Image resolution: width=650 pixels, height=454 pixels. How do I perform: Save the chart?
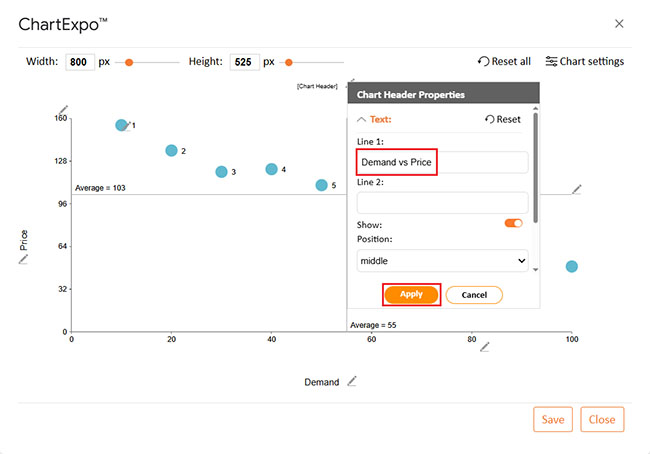pos(553,419)
